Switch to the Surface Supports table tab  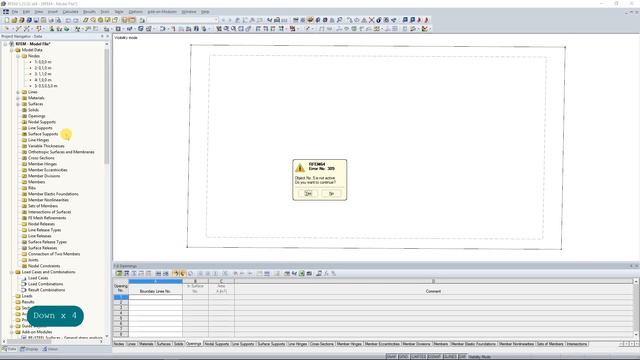pyautogui.click(x=271, y=344)
